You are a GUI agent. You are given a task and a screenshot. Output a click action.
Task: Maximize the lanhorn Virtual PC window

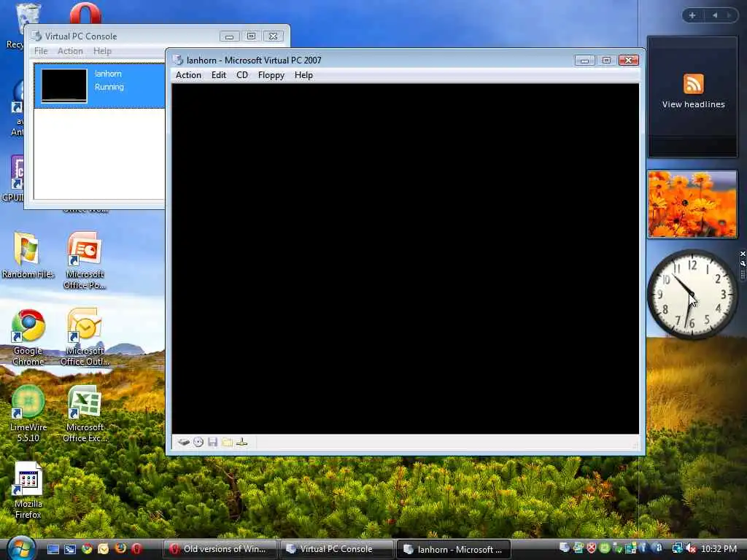pyautogui.click(x=606, y=61)
